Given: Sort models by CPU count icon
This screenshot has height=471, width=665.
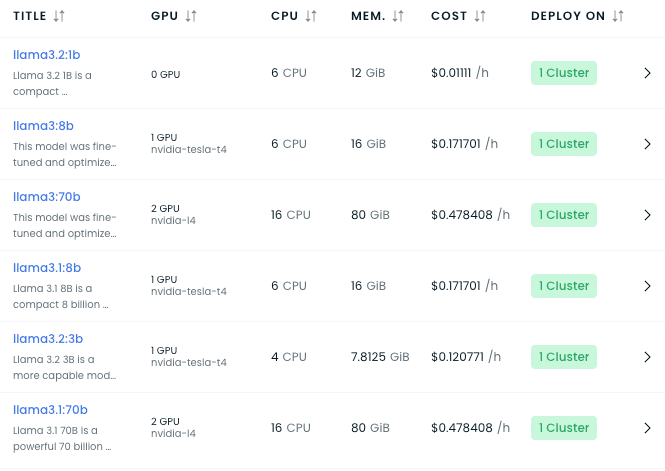Looking at the screenshot, I should pos(311,16).
